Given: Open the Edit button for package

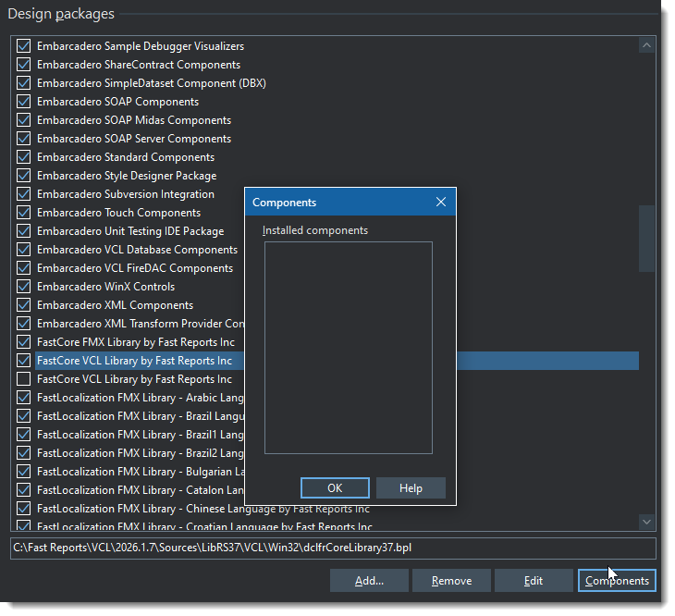Looking at the screenshot, I should click(532, 581).
